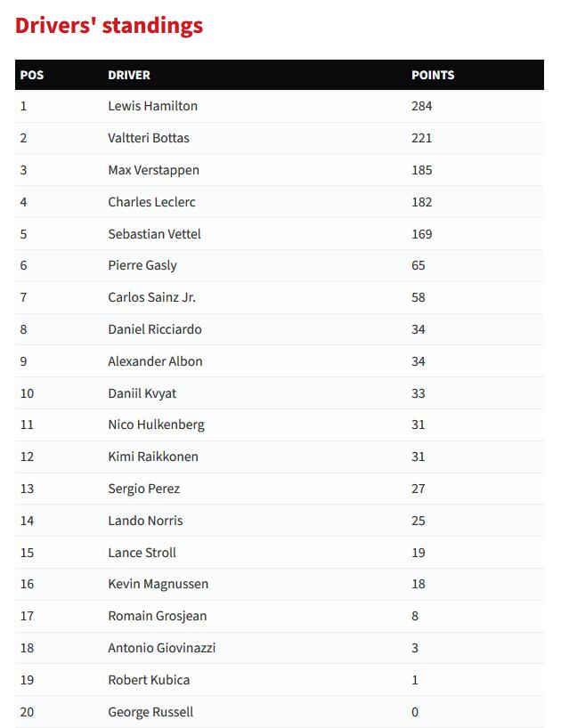561x728 pixels.
Task: Select Kevin Magnussen's name
Action: click(x=158, y=584)
